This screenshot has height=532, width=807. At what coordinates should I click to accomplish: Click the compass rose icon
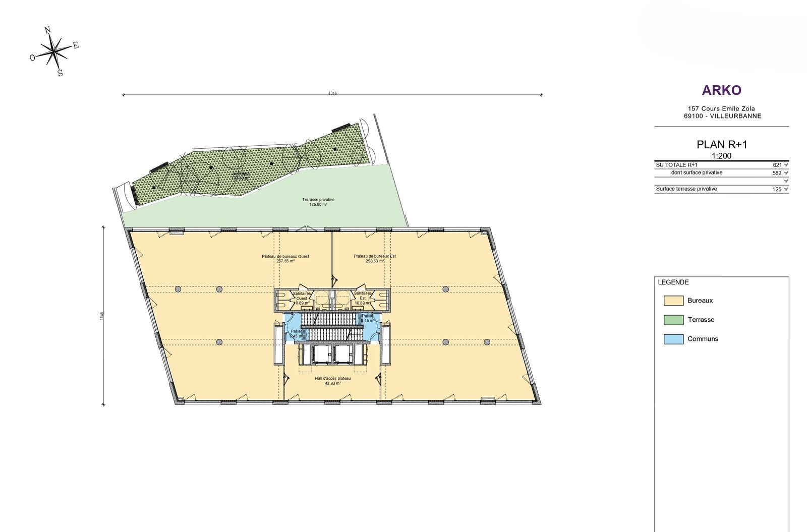point(54,51)
